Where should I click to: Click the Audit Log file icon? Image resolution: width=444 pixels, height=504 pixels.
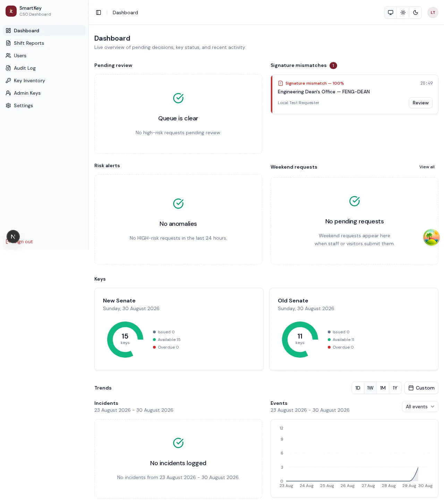(x=8, y=68)
